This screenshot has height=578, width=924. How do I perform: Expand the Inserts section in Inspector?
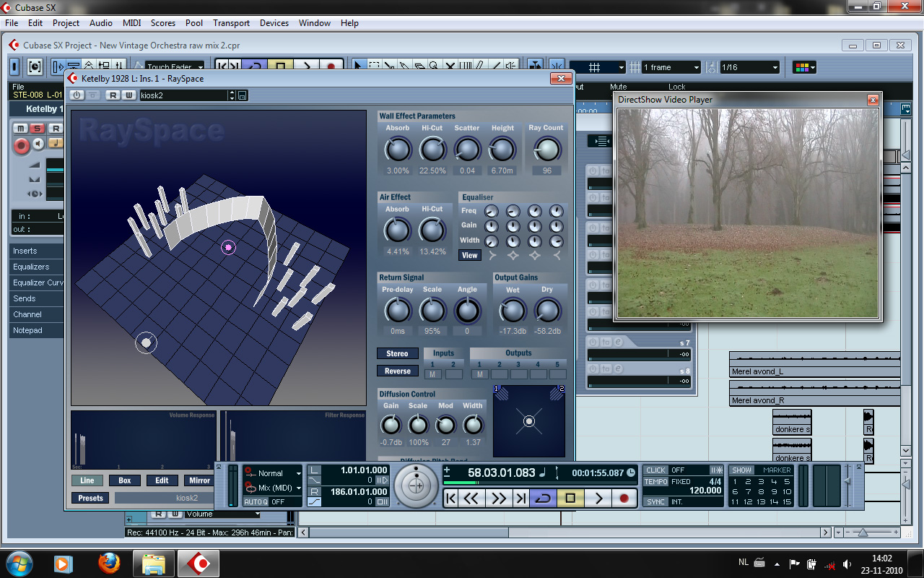coord(37,251)
